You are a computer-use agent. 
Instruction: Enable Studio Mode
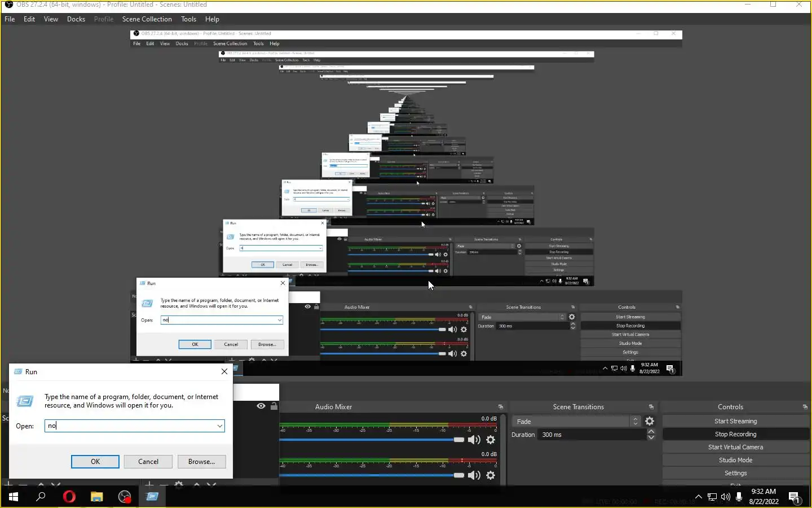735,460
